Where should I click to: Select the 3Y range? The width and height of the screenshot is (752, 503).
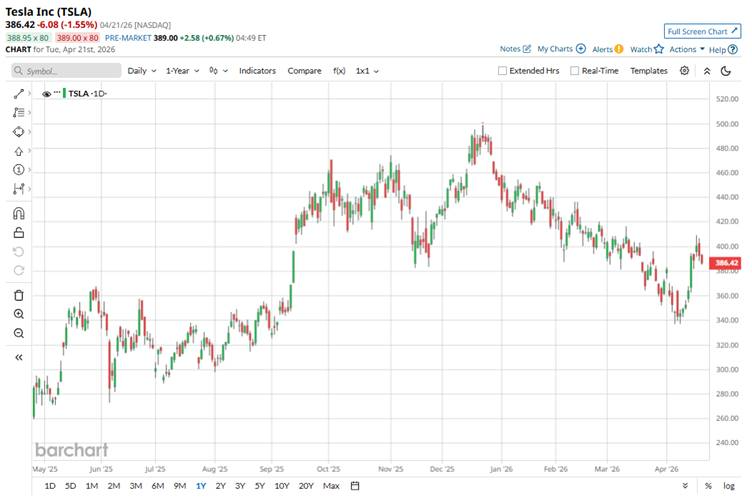(x=240, y=486)
